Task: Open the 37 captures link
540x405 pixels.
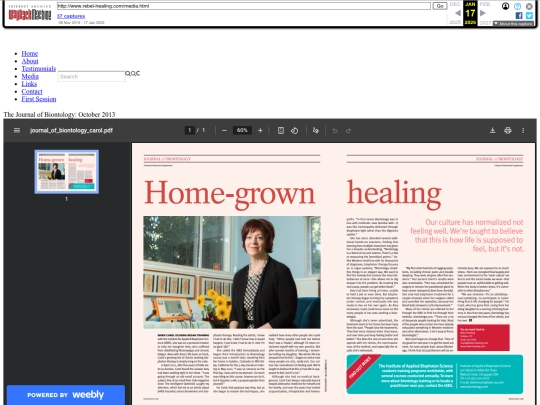Action: click(71, 16)
